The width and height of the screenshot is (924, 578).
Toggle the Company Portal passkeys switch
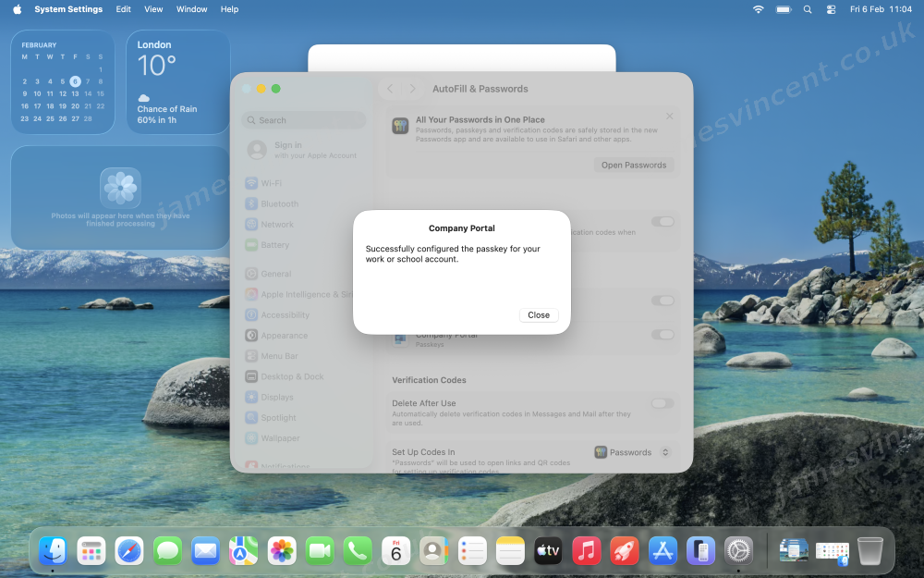click(663, 335)
